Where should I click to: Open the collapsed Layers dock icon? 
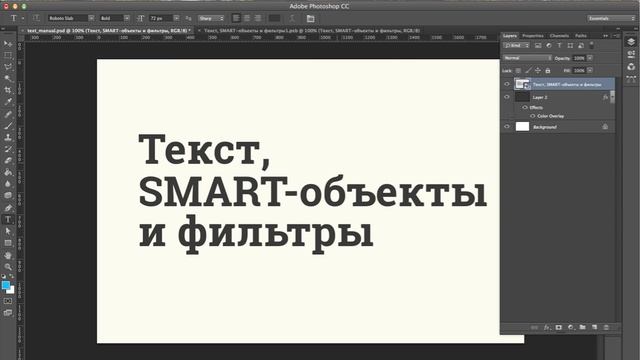[631, 42]
